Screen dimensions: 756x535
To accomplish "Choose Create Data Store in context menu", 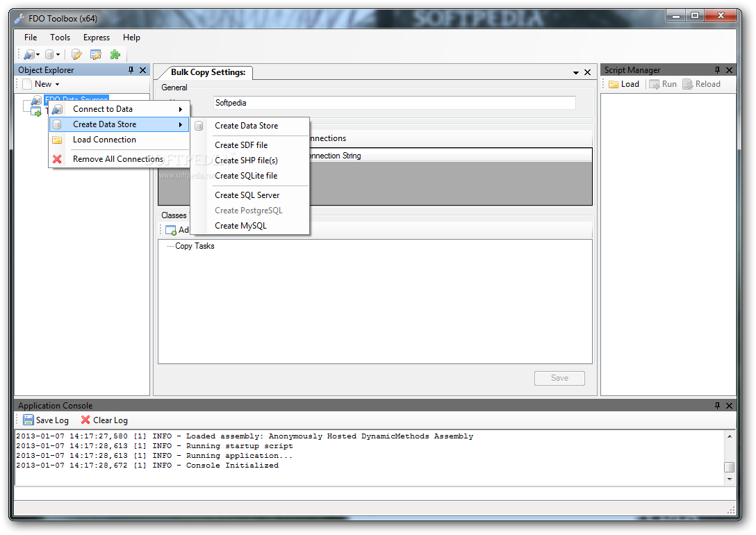I will (119, 124).
